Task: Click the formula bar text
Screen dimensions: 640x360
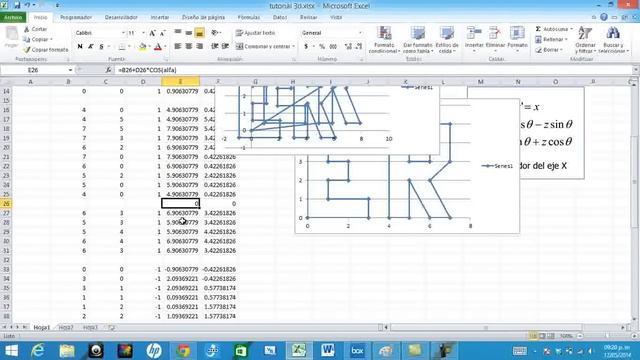Action: point(147,70)
